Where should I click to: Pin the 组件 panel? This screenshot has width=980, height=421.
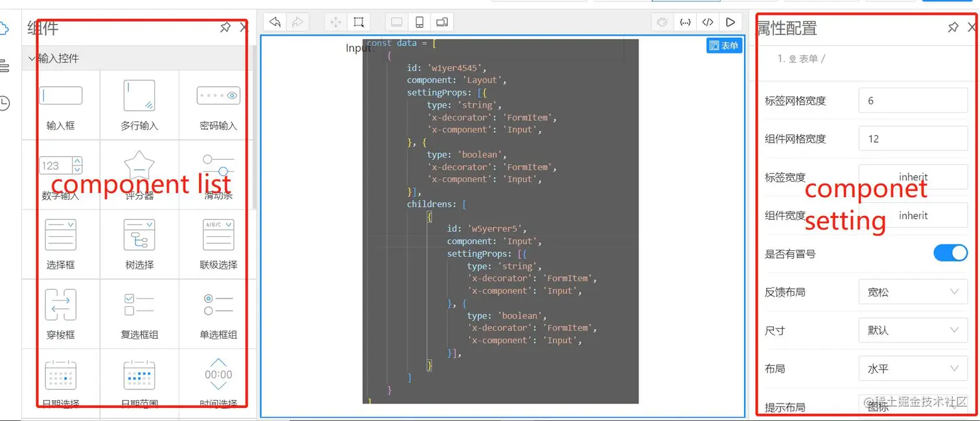tap(225, 27)
